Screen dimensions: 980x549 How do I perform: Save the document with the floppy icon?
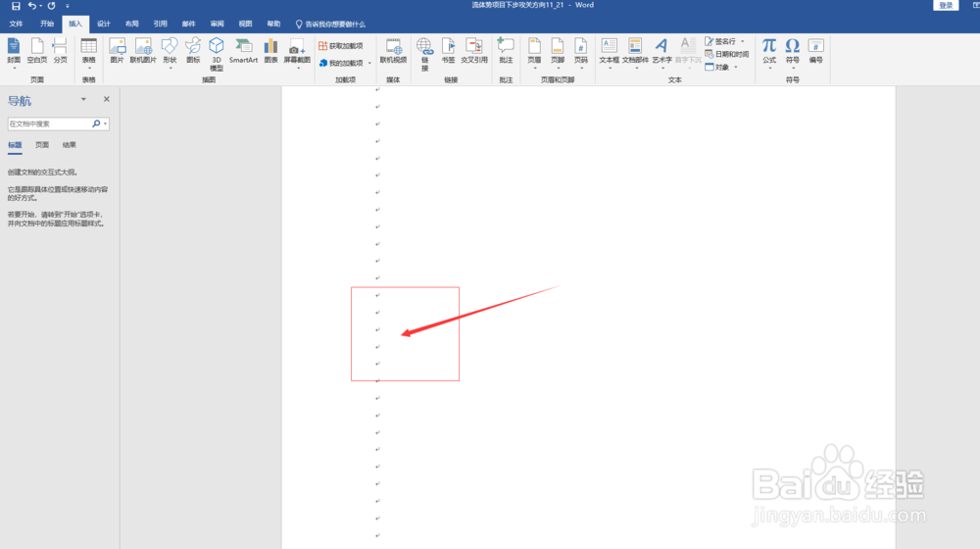(x=16, y=6)
